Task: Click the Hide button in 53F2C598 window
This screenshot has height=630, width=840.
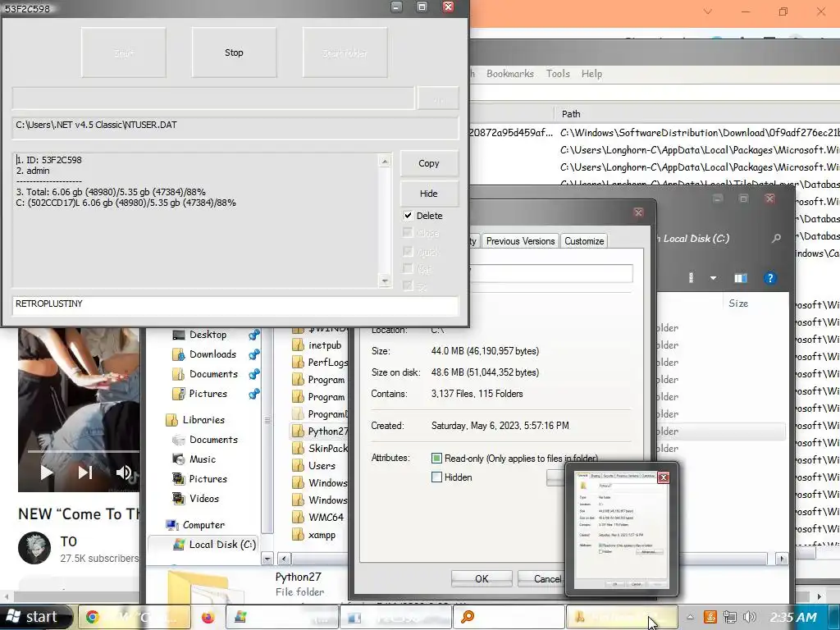Action: pyautogui.click(x=428, y=194)
